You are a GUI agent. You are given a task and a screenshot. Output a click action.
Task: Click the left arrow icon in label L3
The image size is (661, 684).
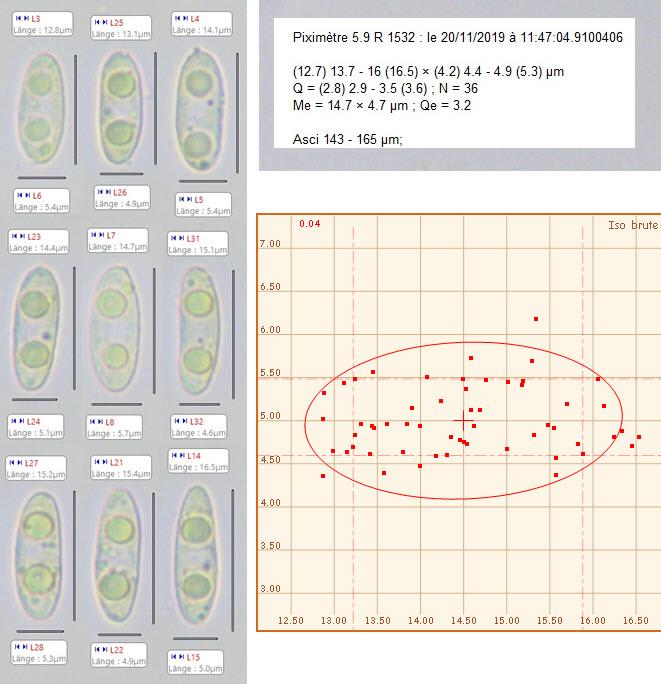(18, 18)
